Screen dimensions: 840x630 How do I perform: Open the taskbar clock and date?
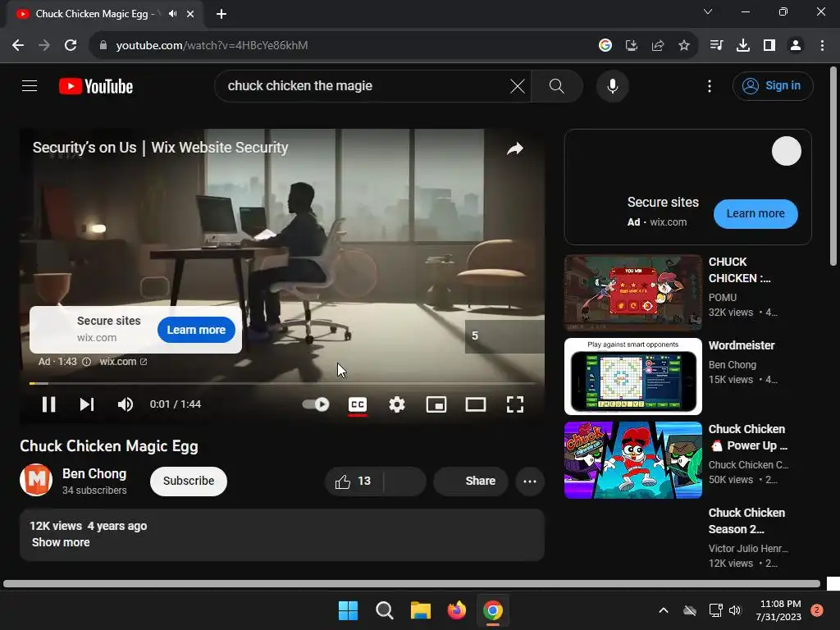click(x=780, y=610)
